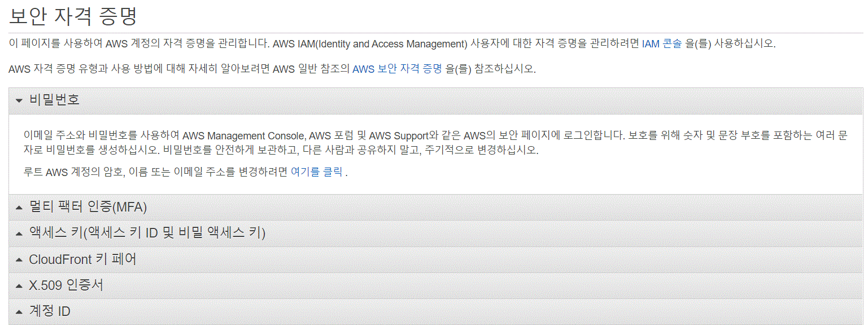Click the sentence starting AWS 자격 증명 유형과
868x325 pixels.
272,69
